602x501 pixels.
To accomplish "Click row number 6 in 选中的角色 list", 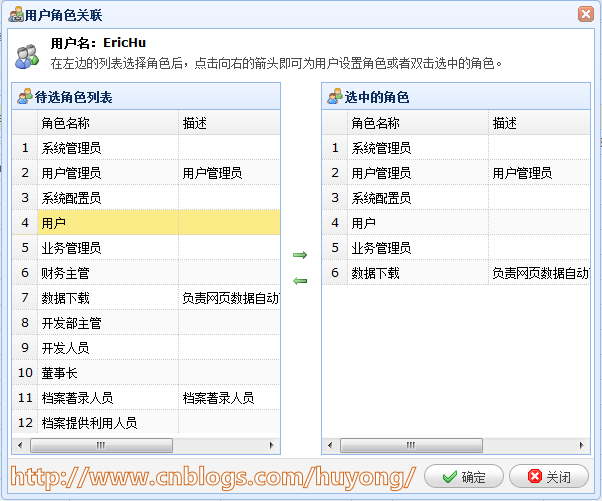I will click(x=335, y=273).
